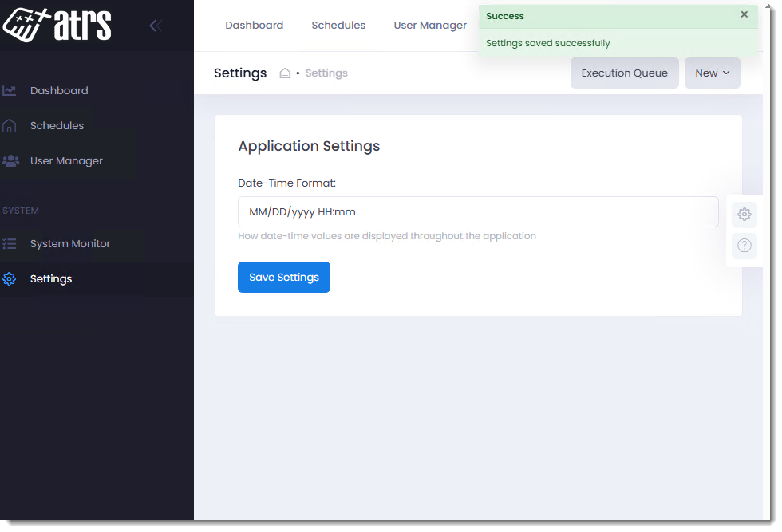Dismiss the Success notification
Screen dimensions: 782x532
(x=744, y=14)
